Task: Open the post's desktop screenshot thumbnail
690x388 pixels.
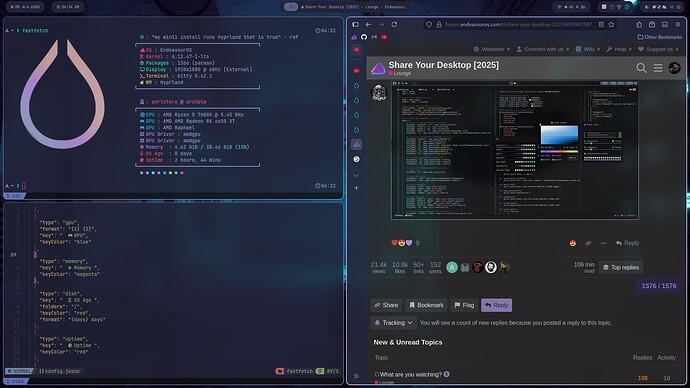Action: coord(515,150)
